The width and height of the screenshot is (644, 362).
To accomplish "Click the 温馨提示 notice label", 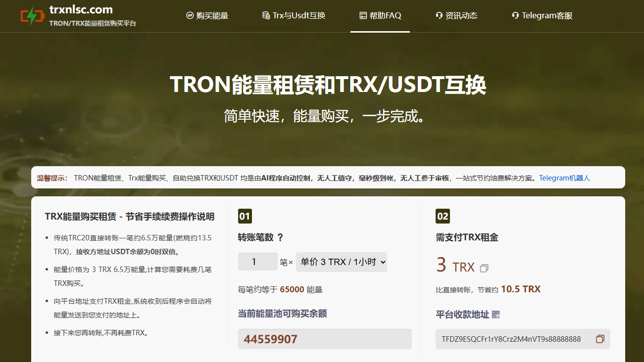I will click(x=52, y=178).
